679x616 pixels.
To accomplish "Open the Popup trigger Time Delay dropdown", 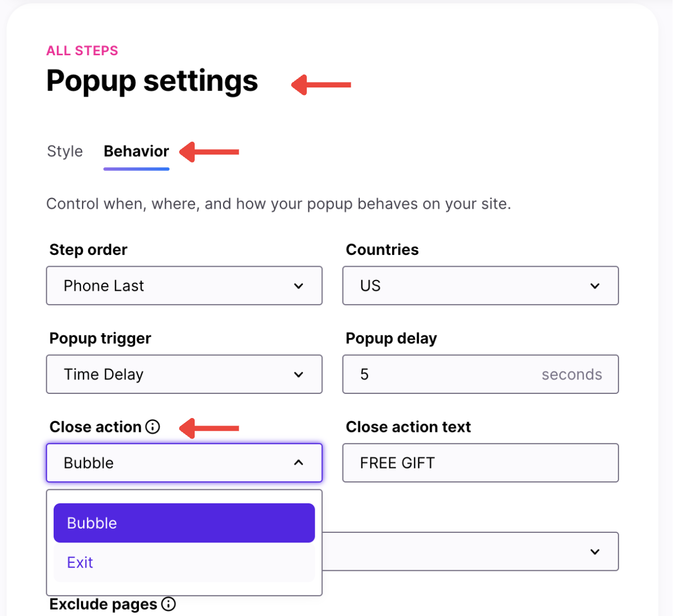I will tap(184, 374).
